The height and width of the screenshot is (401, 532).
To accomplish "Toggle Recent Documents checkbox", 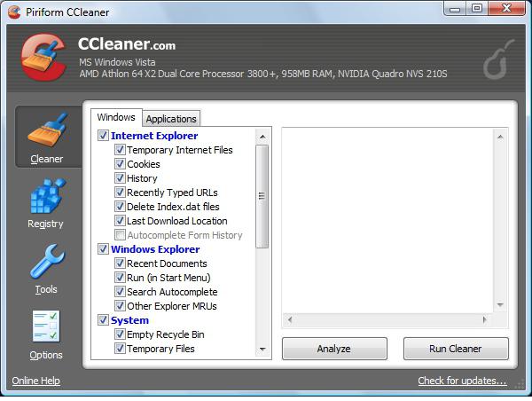I will click(x=120, y=263).
